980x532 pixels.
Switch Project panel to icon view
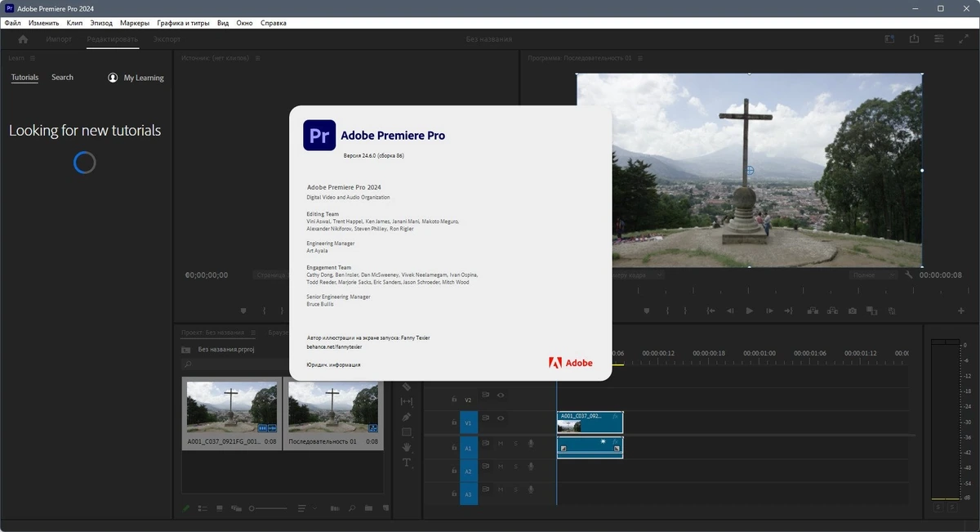point(219,508)
